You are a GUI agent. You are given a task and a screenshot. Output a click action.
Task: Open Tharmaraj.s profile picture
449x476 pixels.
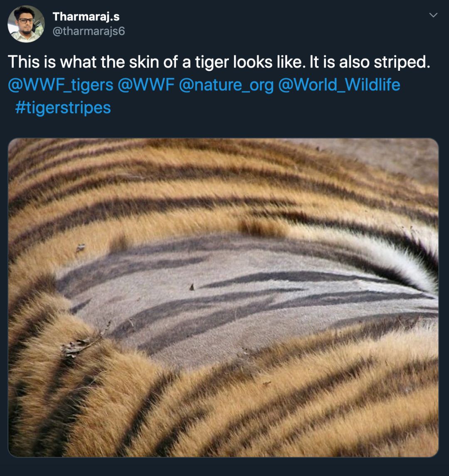26,24
